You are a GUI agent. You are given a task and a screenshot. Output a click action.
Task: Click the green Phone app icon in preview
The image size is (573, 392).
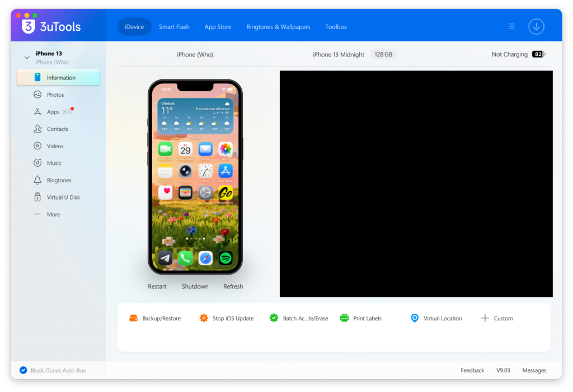pyautogui.click(x=185, y=258)
